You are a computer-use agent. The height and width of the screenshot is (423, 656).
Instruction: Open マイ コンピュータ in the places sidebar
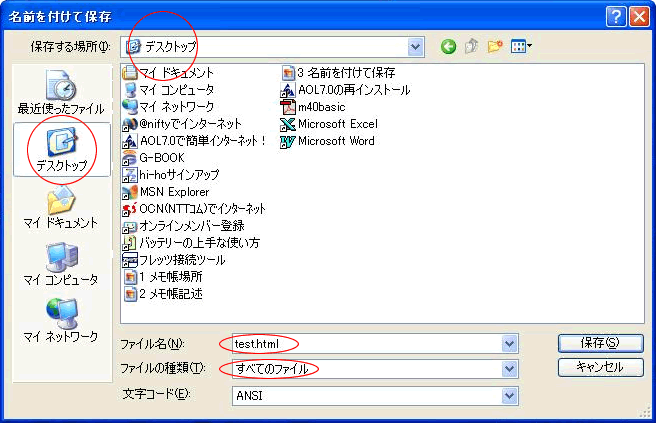point(61,264)
